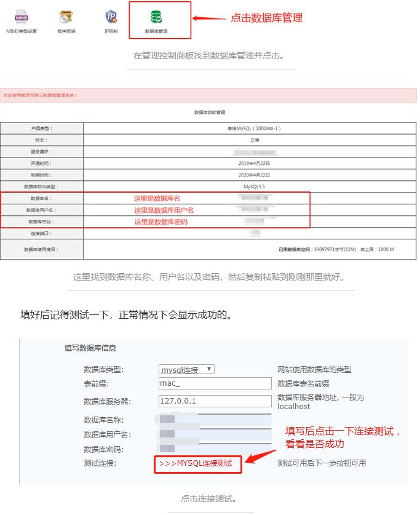Click the 连接端口 row label
This screenshot has width=420, height=515.
pyautogui.click(x=41, y=234)
